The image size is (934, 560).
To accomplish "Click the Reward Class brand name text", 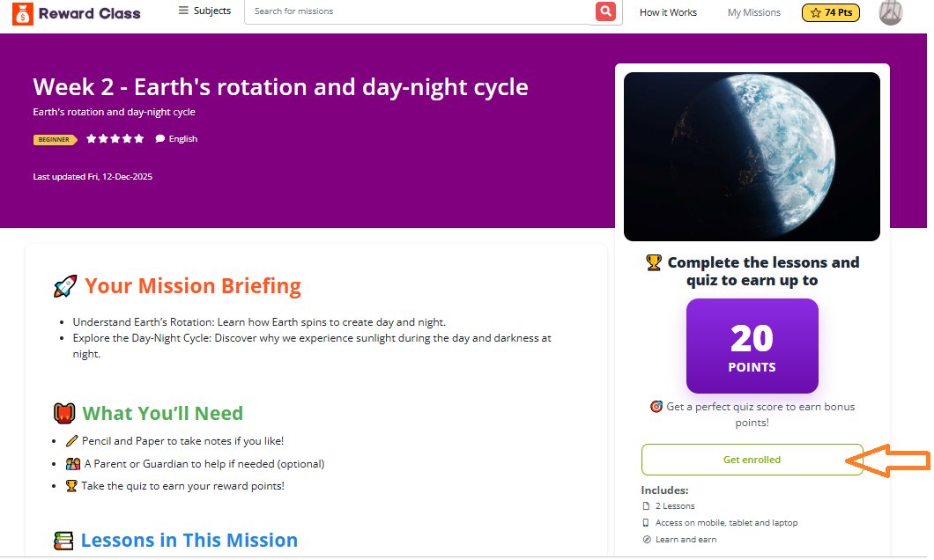I will (89, 13).
